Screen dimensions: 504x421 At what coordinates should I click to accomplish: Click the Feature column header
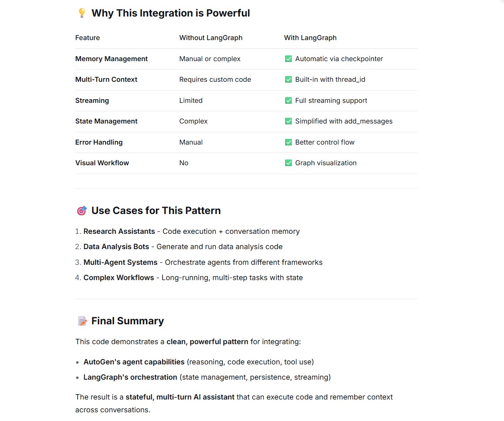[x=88, y=38]
